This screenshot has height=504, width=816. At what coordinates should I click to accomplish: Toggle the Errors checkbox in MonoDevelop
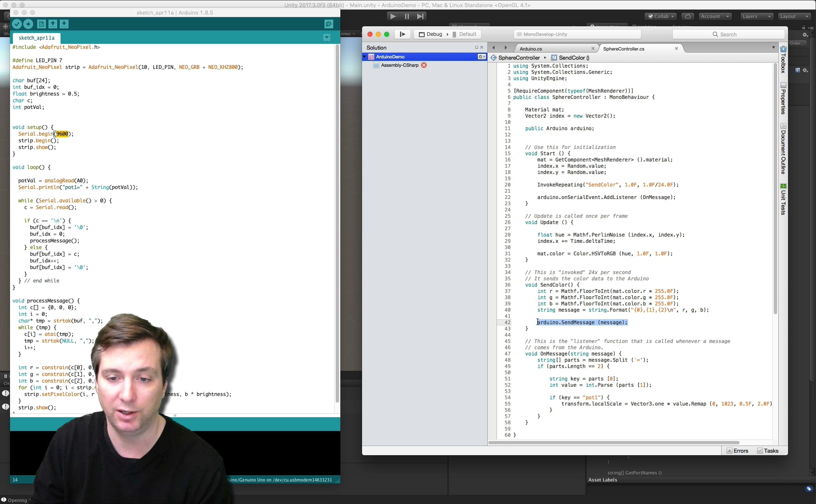729,451
